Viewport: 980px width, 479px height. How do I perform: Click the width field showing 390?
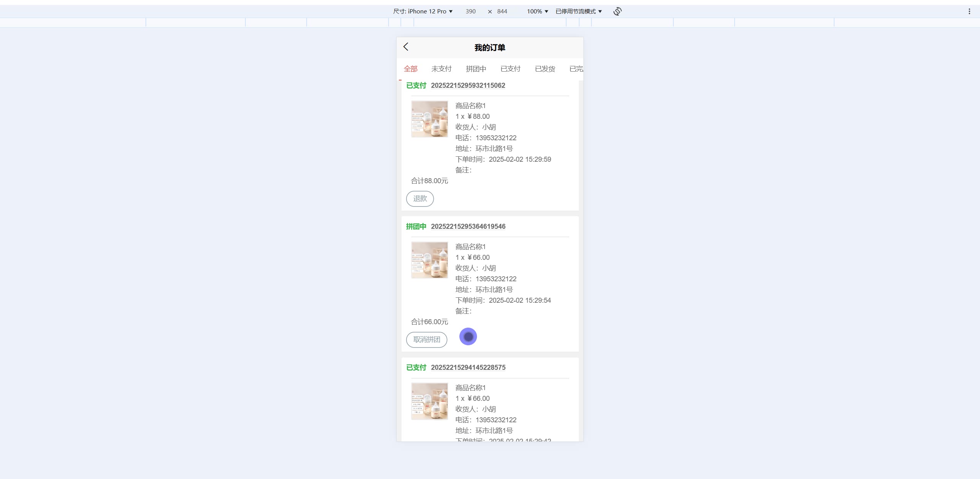click(x=470, y=11)
